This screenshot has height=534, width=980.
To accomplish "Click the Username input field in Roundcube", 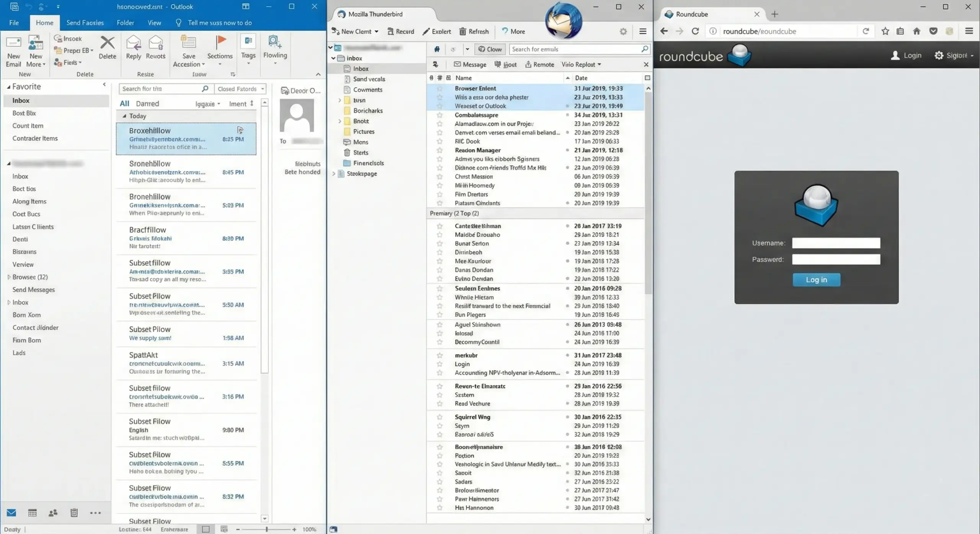I will click(x=836, y=243).
